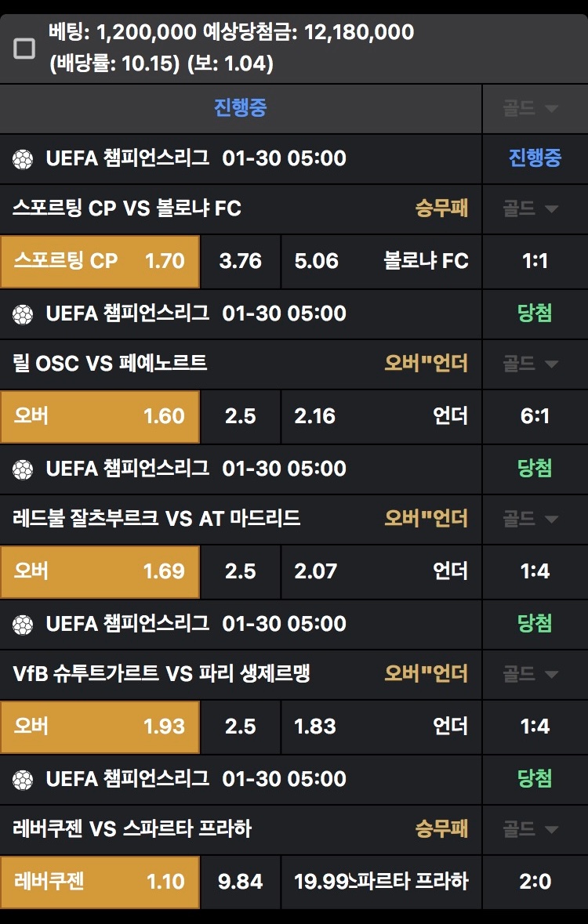Select the 진행중 tab header
The image size is (588, 924).
(x=240, y=108)
